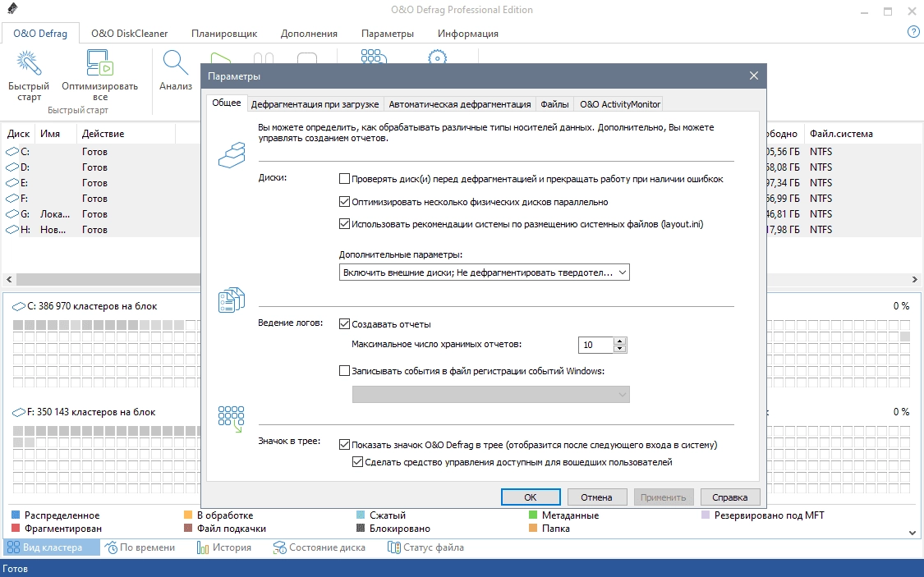Switch to Автоматическая дефрагментация tab

tap(460, 104)
